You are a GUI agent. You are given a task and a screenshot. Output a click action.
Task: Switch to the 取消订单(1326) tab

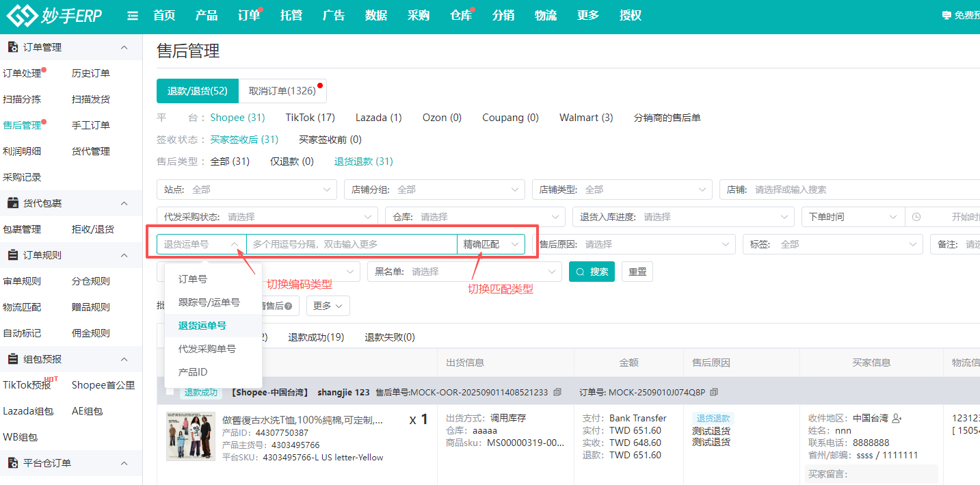click(282, 90)
